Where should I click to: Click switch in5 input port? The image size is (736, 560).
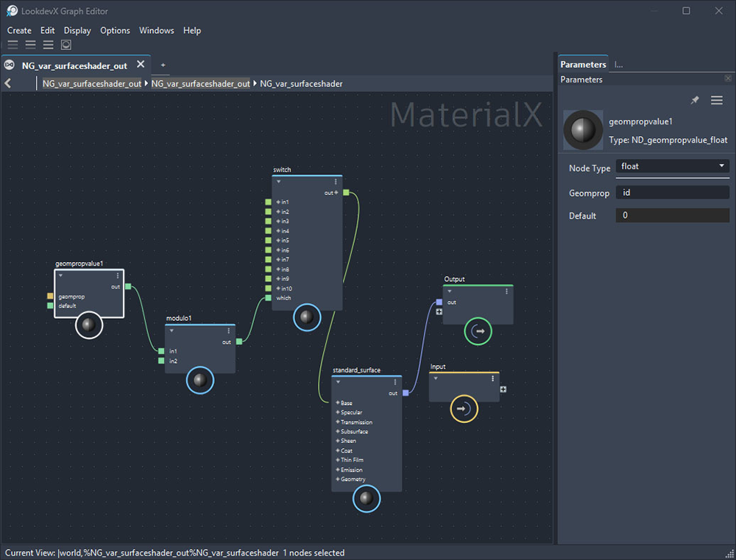click(269, 241)
